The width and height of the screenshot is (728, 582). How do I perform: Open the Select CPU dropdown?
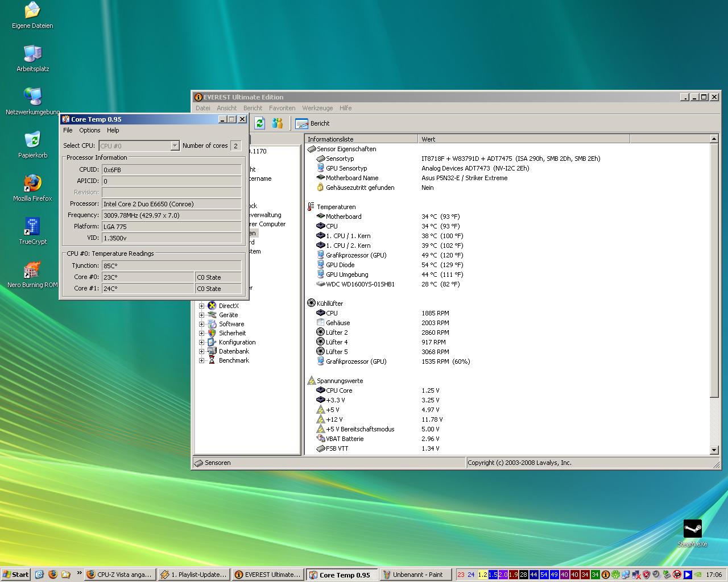[x=175, y=146]
